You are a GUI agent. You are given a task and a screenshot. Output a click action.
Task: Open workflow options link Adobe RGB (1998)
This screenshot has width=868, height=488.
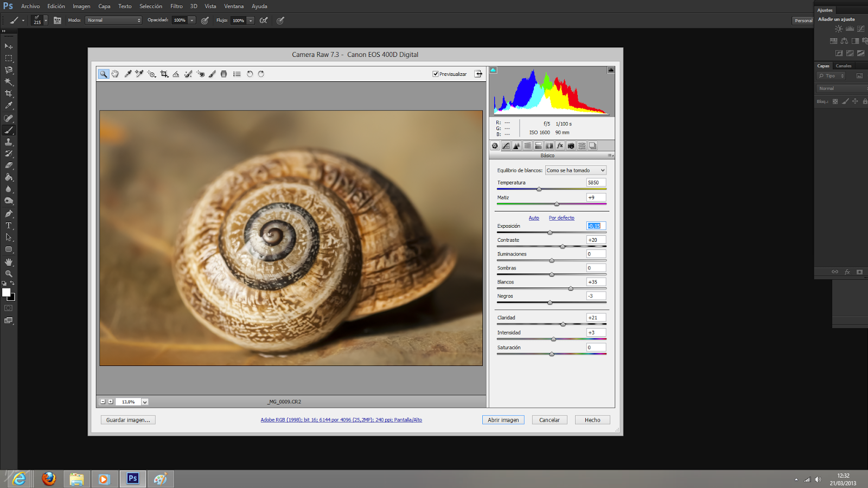click(341, 420)
